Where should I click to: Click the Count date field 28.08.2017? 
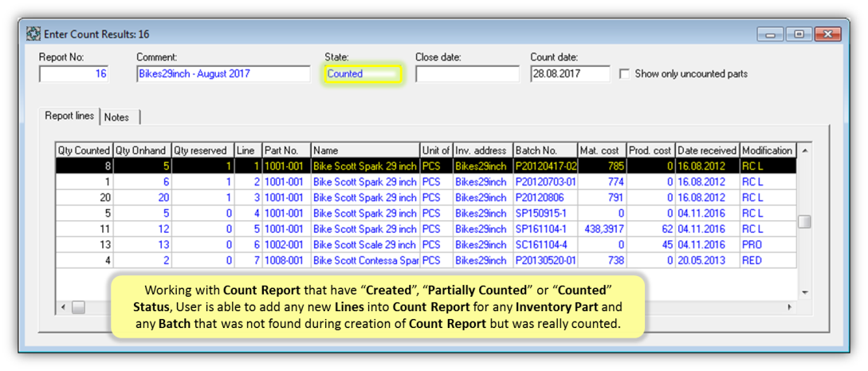(x=570, y=73)
